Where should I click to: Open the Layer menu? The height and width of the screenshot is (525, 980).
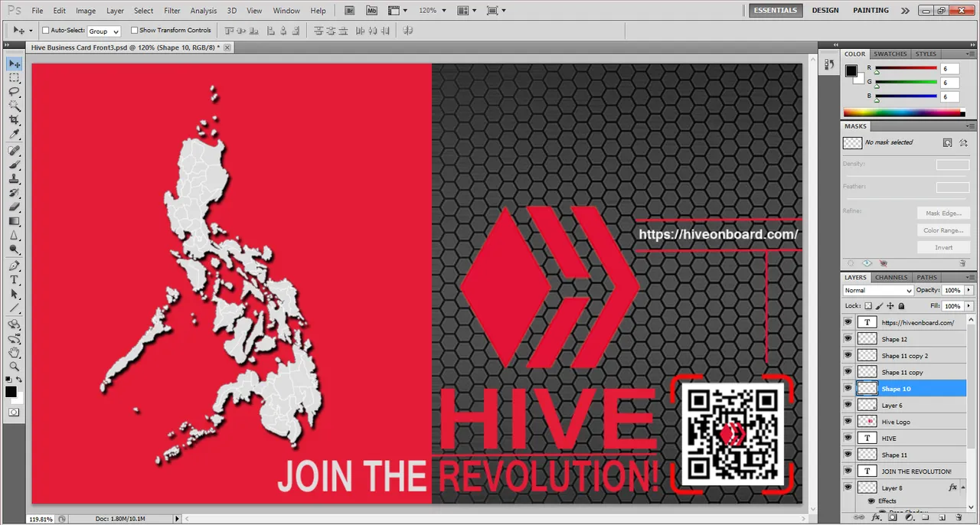pos(115,11)
